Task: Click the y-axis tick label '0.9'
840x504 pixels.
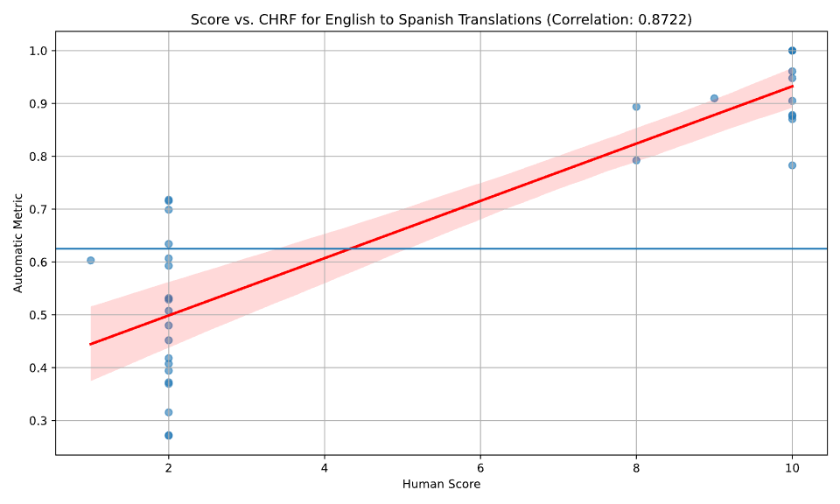Action: point(39,103)
